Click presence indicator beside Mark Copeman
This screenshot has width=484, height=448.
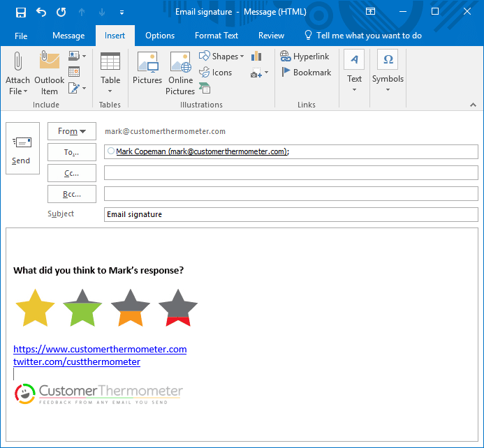pyautogui.click(x=111, y=151)
